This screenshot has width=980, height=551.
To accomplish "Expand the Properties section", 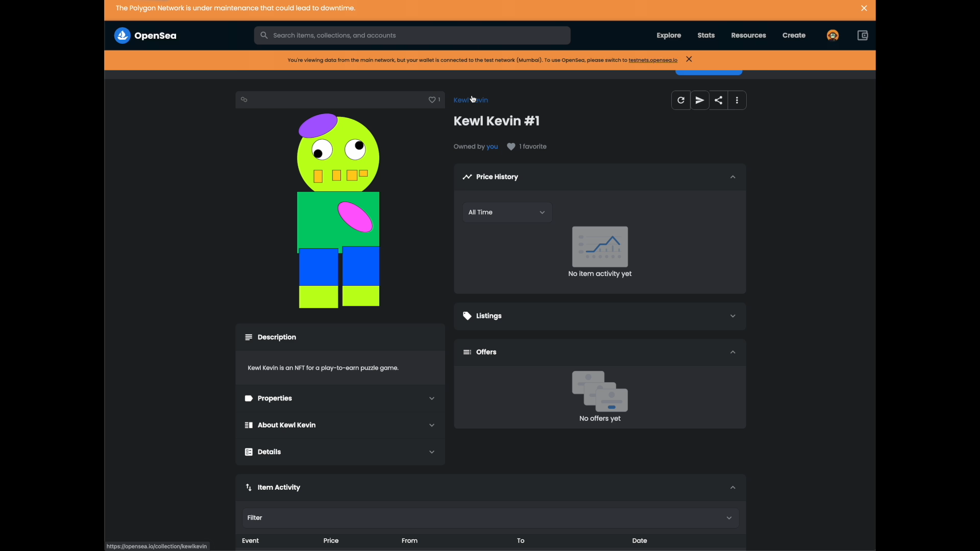I will pyautogui.click(x=340, y=398).
